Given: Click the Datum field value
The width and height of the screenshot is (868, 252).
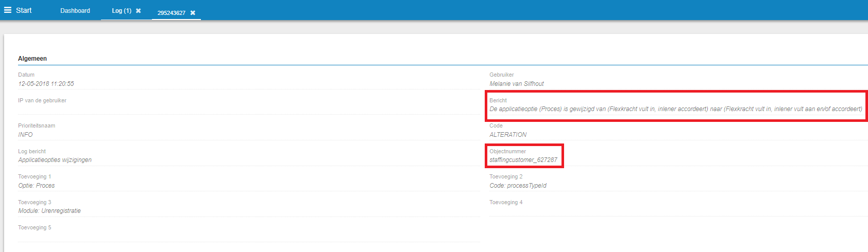Looking at the screenshot, I should point(46,84).
